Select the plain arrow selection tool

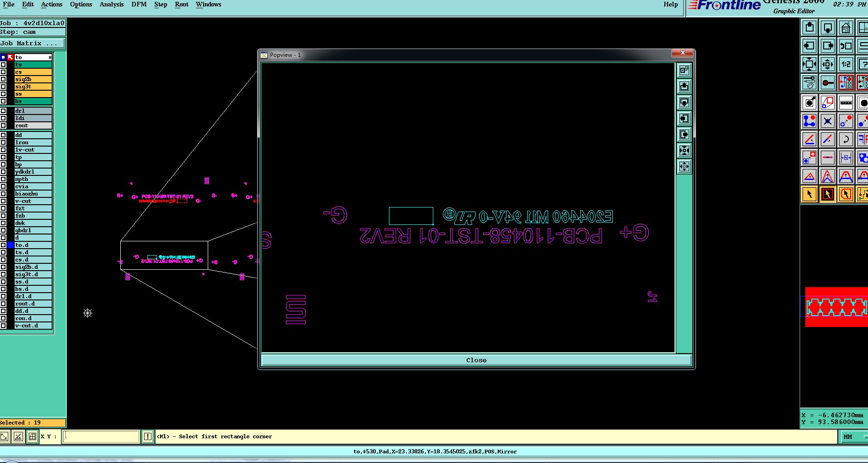pyautogui.click(x=809, y=194)
